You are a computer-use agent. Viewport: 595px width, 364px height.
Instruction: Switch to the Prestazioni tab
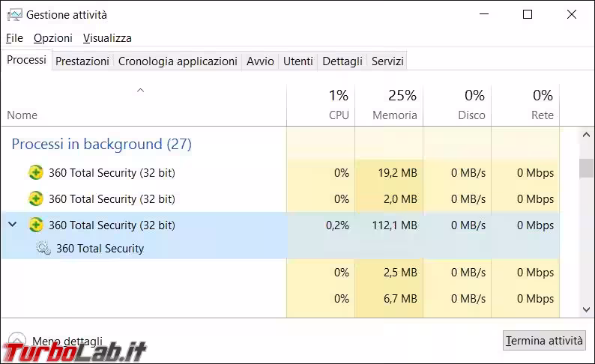pyautogui.click(x=82, y=61)
